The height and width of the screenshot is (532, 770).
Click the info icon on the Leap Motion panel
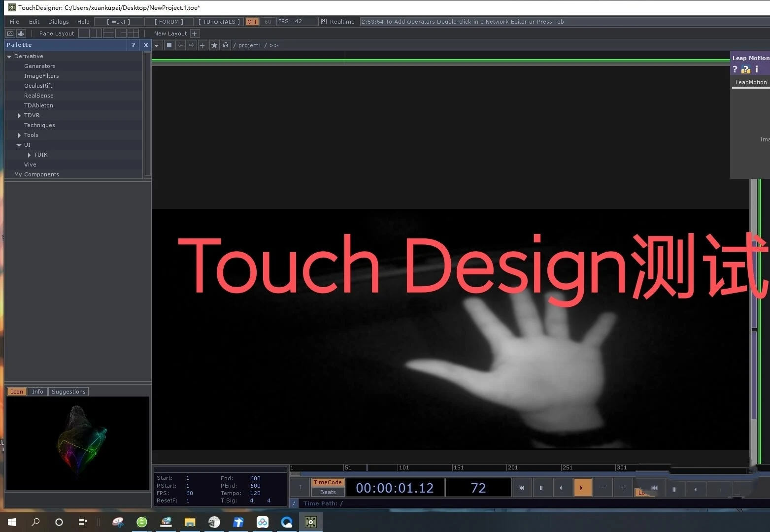[757, 69]
